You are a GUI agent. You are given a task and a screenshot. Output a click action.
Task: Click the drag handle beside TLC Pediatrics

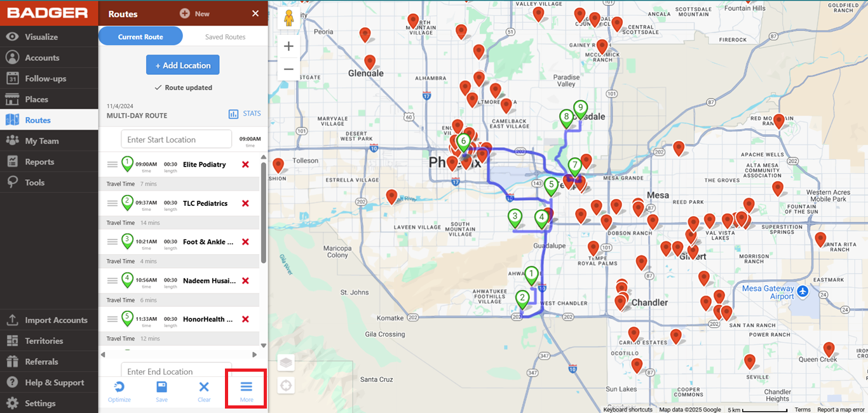[x=112, y=203]
